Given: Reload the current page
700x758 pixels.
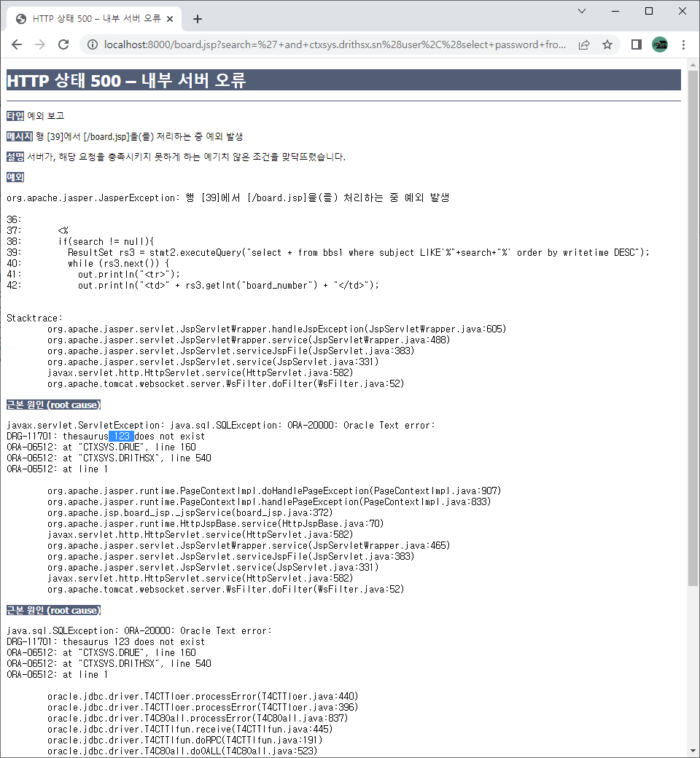Looking at the screenshot, I should coord(63,45).
